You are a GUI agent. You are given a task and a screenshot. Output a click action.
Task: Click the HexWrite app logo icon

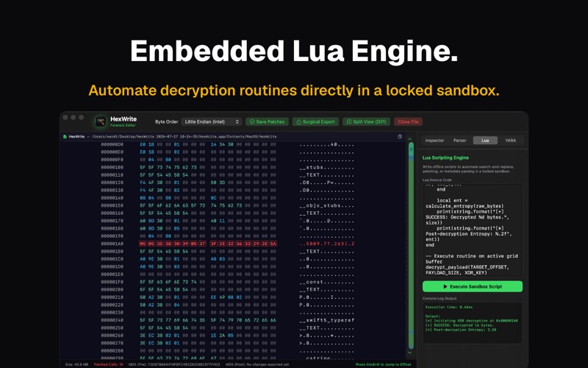coord(101,121)
